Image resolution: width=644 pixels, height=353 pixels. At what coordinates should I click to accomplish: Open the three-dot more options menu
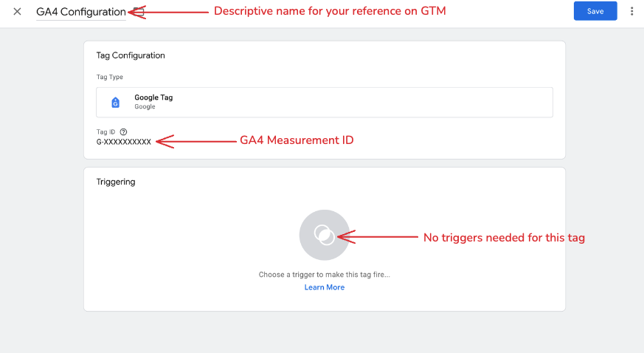(631, 12)
